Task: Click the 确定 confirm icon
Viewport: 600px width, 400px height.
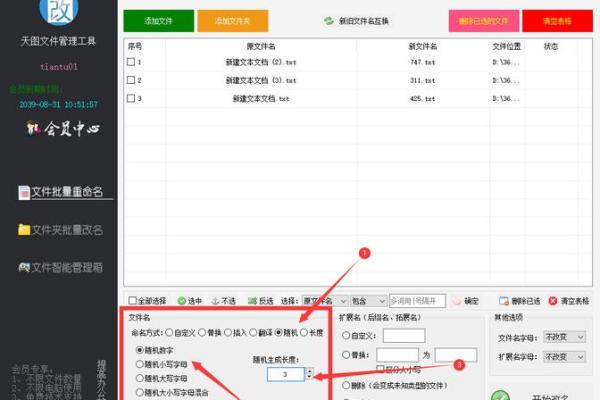Action: tap(457, 301)
